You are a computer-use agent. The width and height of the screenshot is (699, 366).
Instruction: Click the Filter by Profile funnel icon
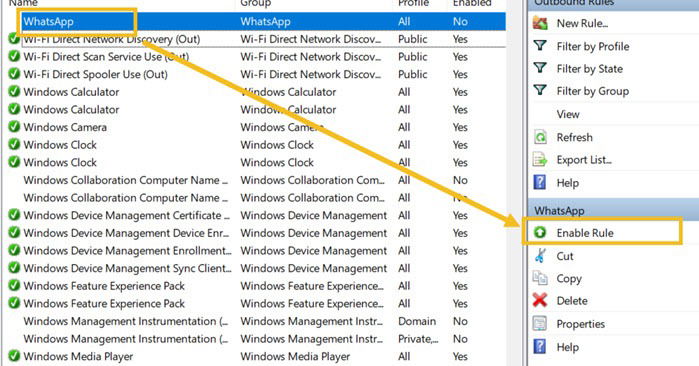[540, 45]
